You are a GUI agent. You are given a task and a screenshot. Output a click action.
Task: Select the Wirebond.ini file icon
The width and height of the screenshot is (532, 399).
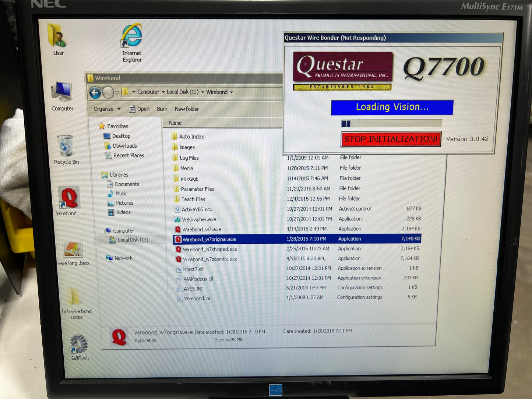[x=179, y=299]
